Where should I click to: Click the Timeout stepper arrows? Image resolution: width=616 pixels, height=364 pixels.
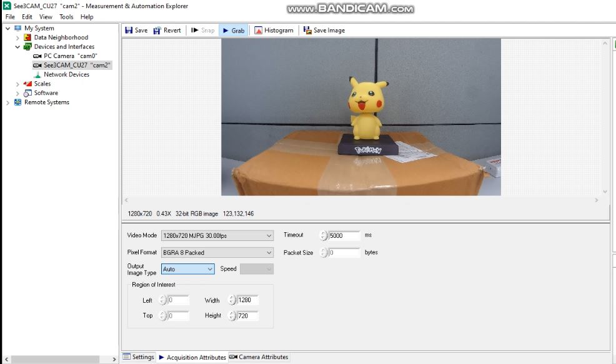(x=323, y=235)
